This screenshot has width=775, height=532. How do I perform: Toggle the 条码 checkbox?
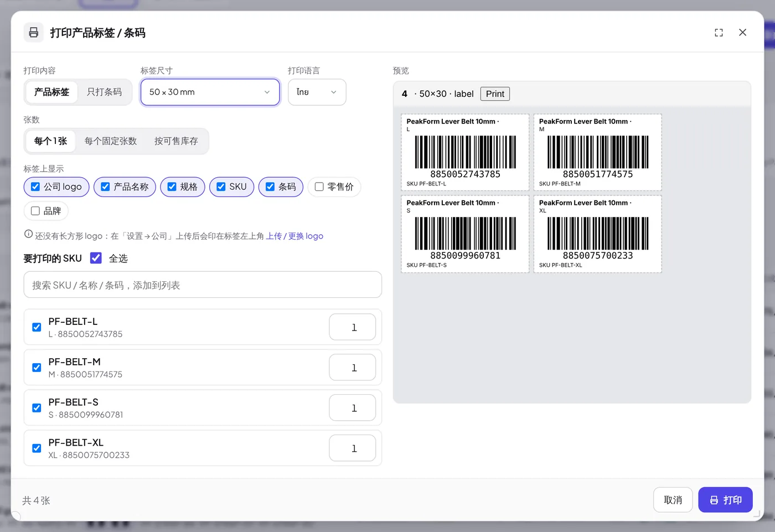(270, 187)
